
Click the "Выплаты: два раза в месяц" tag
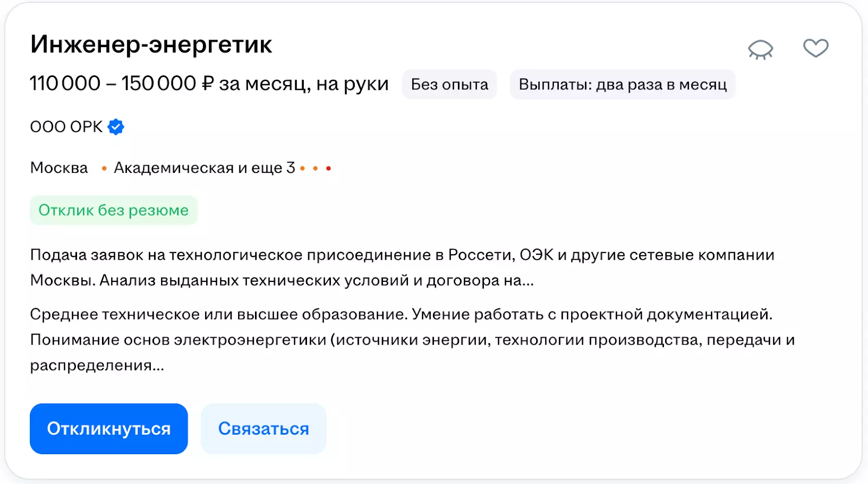point(622,85)
